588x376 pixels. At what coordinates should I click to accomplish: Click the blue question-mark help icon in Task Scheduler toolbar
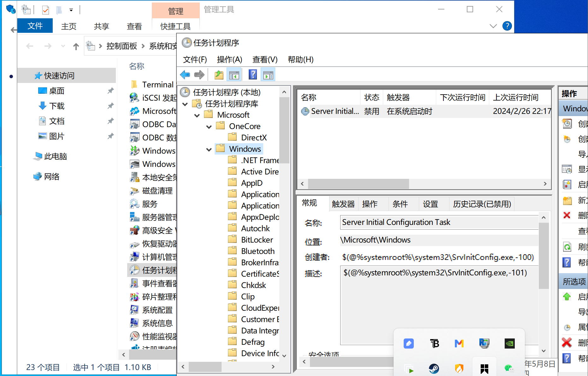[x=253, y=75]
